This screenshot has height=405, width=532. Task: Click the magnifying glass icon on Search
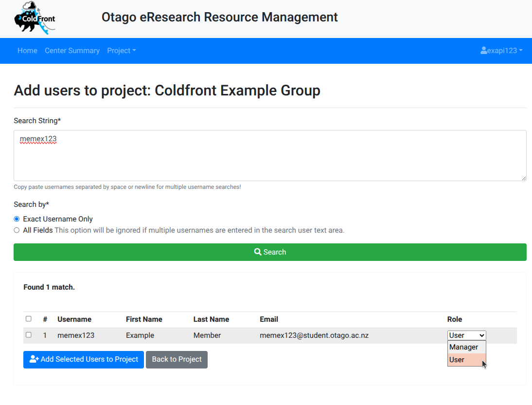tap(258, 252)
